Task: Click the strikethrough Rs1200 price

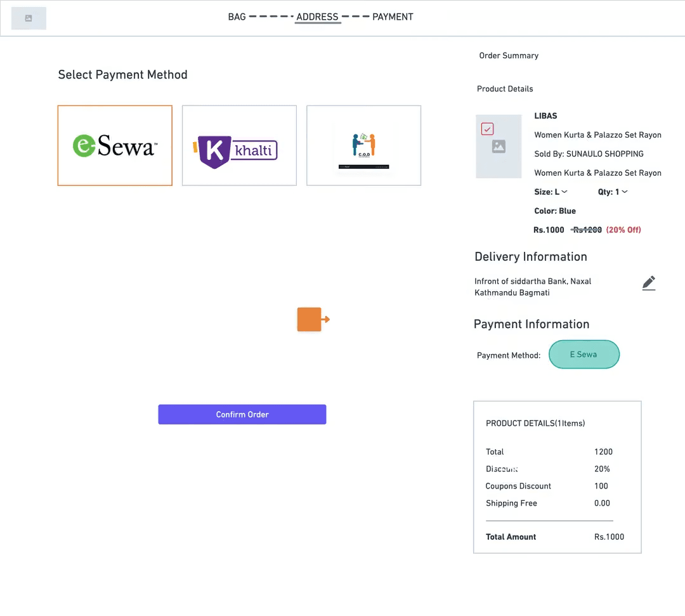Action: point(587,230)
